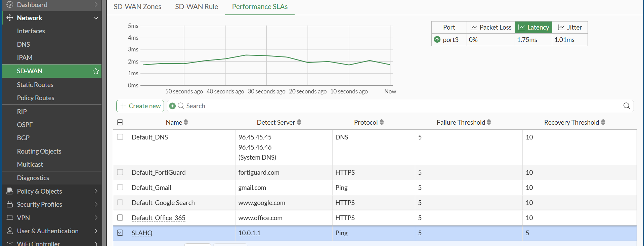Add a search filter with green plus icon
Image resolution: width=644 pixels, height=246 pixels.
point(172,106)
